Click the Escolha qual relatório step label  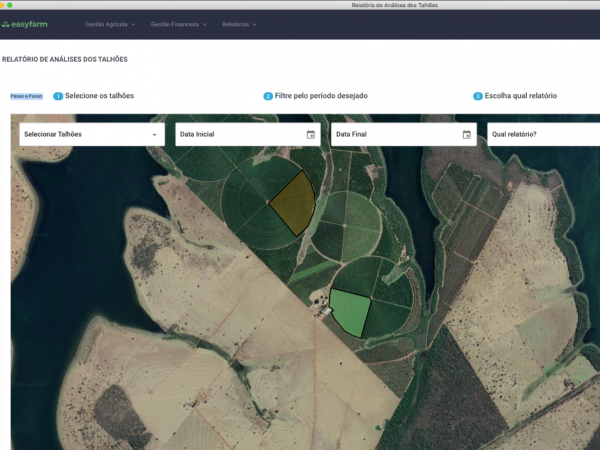tap(520, 96)
